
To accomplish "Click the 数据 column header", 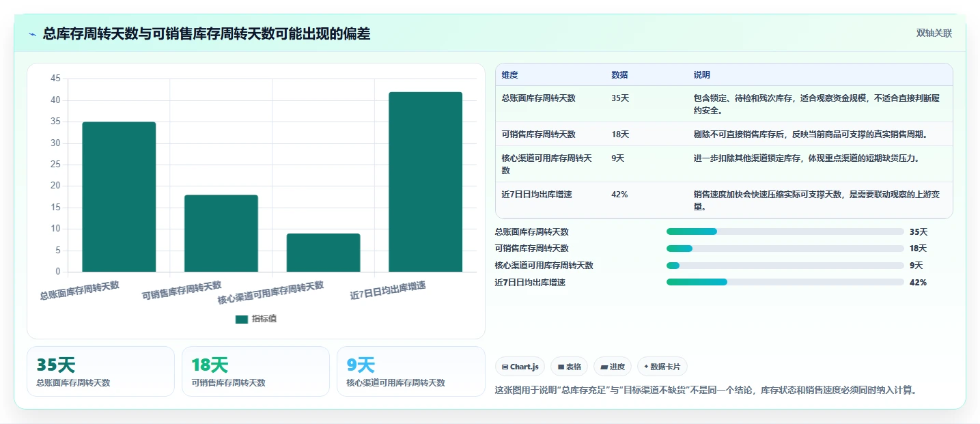I will (619, 75).
